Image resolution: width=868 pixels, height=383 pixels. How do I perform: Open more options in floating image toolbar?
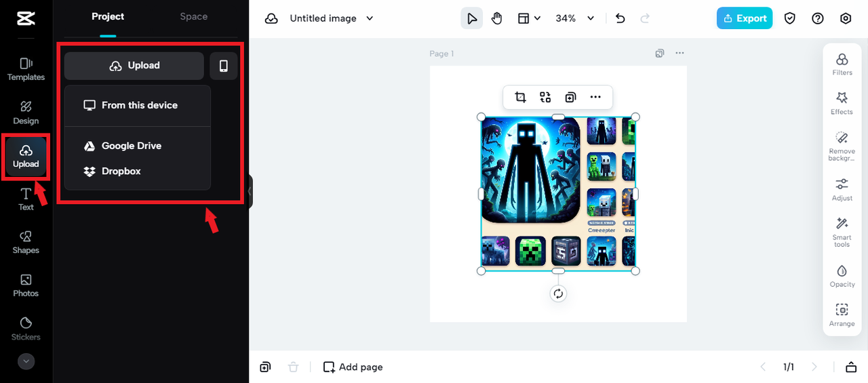pyautogui.click(x=595, y=97)
